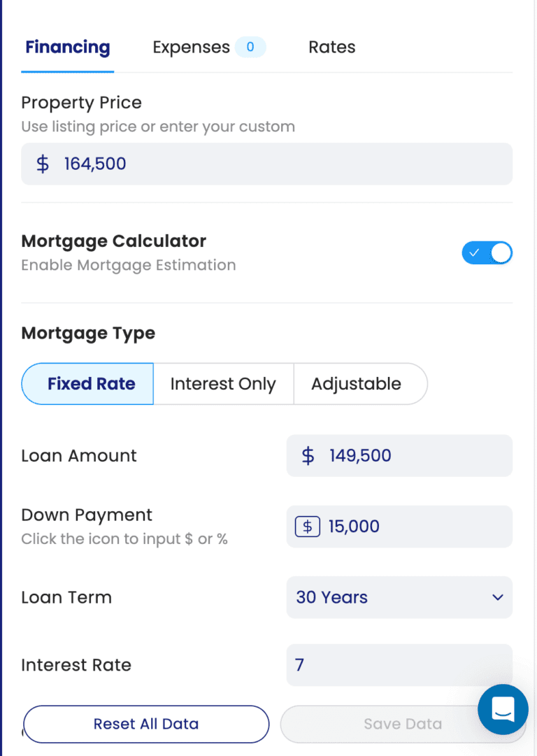Click the Interest Rate input field
This screenshot has height=756, width=537.
(x=399, y=664)
